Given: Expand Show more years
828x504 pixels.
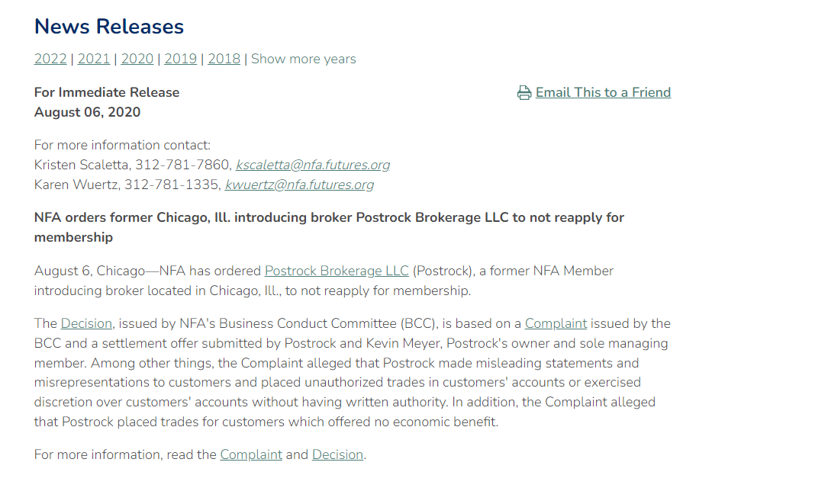Looking at the screenshot, I should coord(303,59).
